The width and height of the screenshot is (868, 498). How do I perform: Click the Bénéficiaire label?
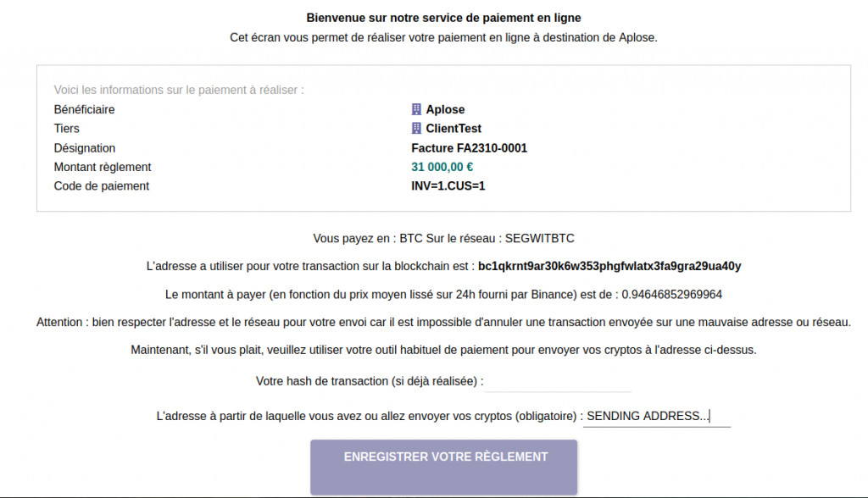tap(84, 109)
